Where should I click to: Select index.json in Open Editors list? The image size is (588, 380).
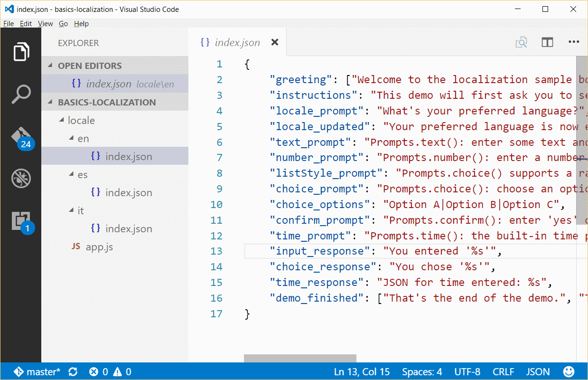point(115,84)
